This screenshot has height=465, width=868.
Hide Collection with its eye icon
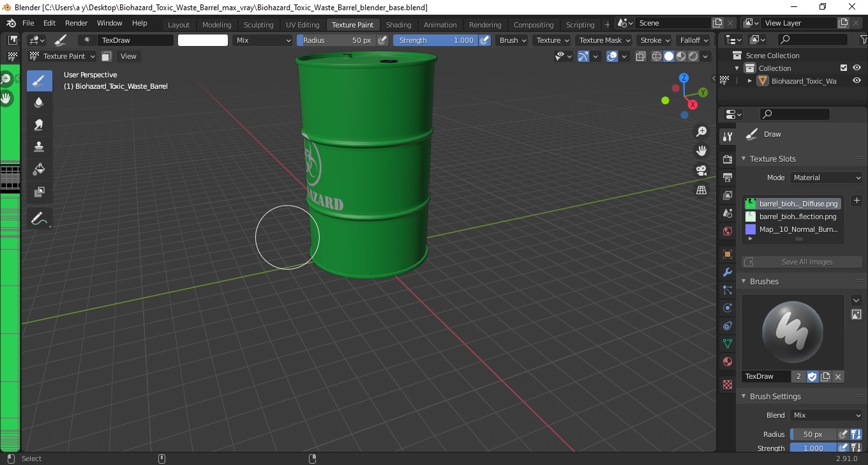[857, 68]
